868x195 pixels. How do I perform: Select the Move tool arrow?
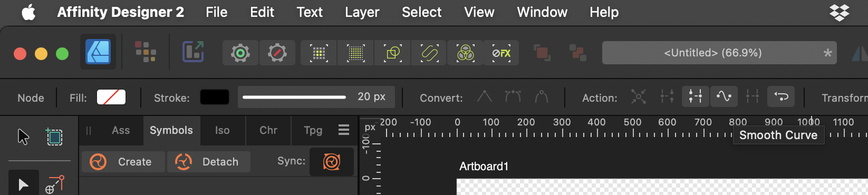[23, 137]
